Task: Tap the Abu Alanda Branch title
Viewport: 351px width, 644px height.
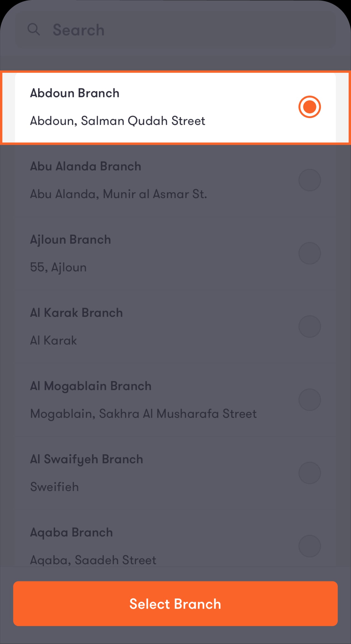Action: pos(85,166)
